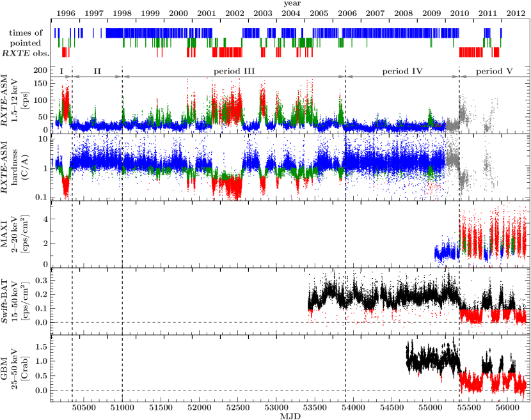Click the 51000 MJD tick label
This screenshot has height=420, width=531.
(x=122, y=407)
